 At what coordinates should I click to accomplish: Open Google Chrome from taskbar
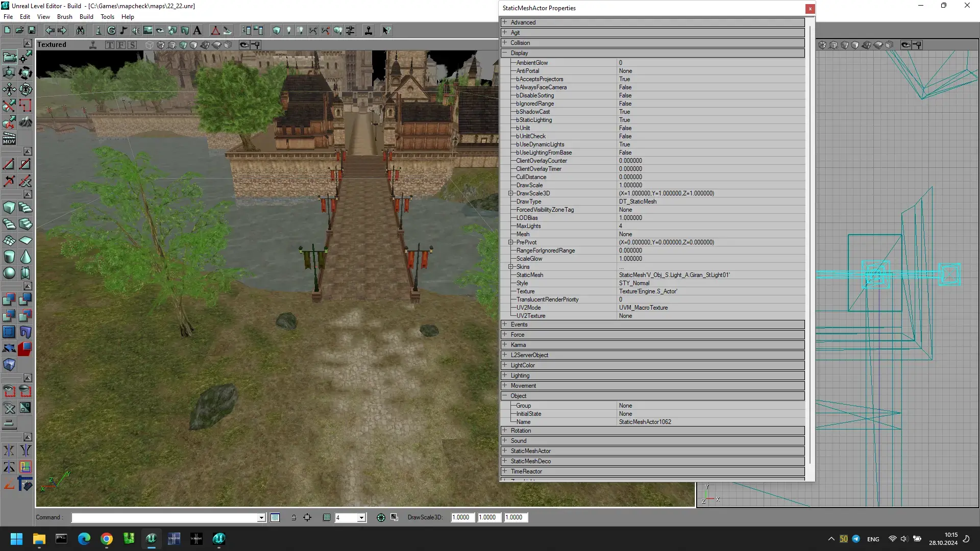[107, 539]
